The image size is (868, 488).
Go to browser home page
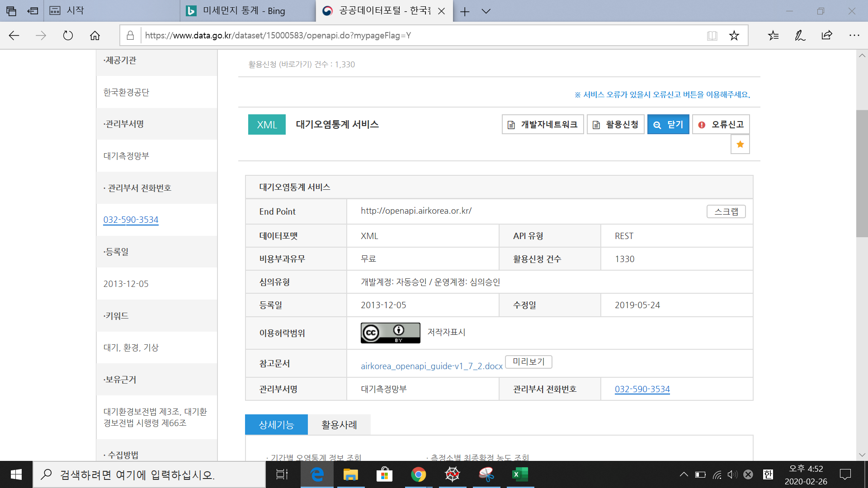pyautogui.click(x=95, y=36)
